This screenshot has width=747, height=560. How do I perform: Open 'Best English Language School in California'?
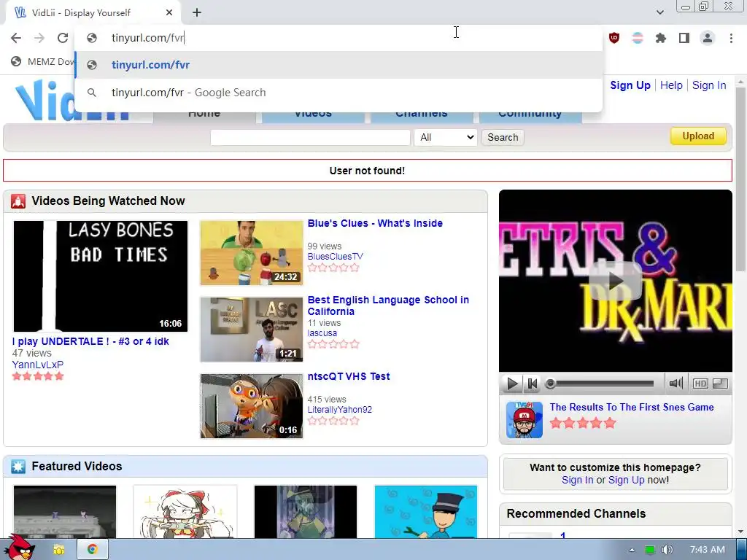(x=388, y=306)
